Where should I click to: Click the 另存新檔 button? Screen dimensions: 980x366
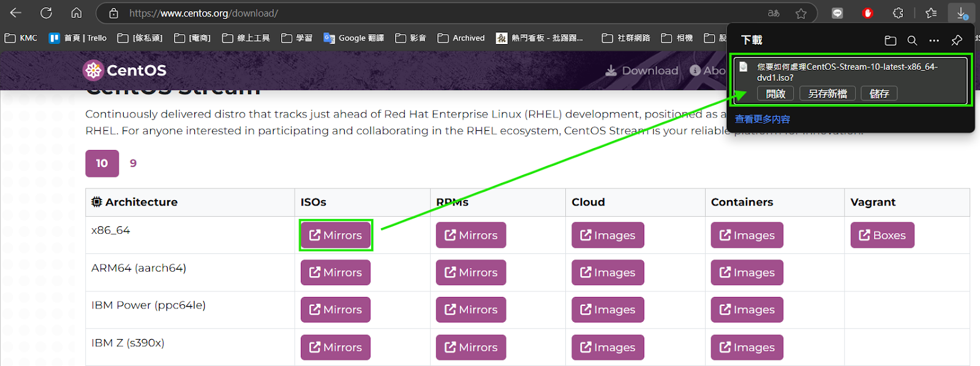click(x=827, y=94)
